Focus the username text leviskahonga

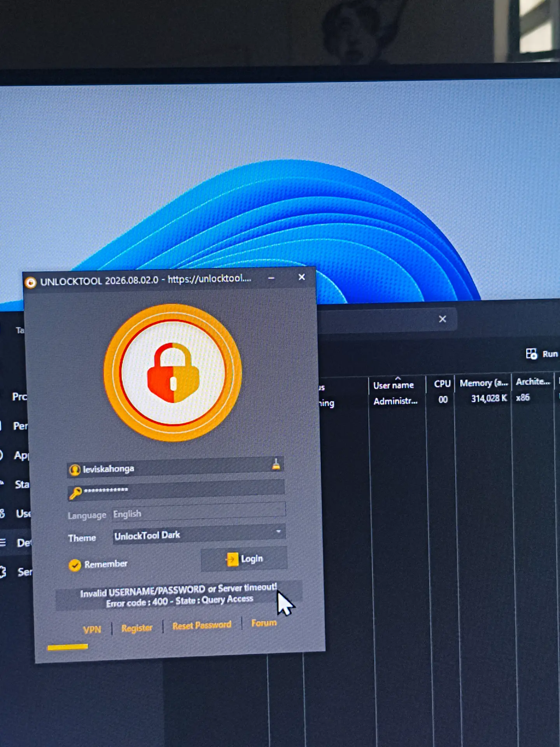[x=108, y=469]
